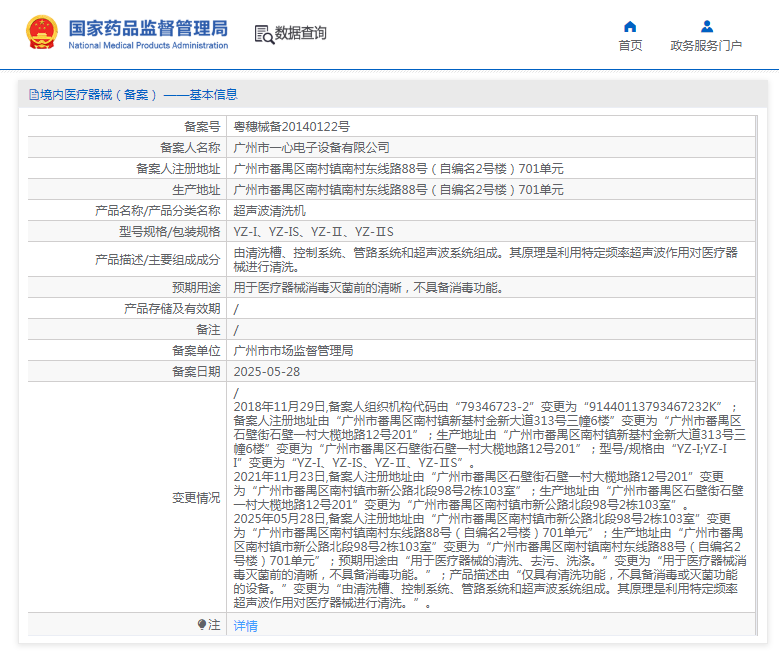
Task: Go to 首页 text link
Action: click(630, 46)
